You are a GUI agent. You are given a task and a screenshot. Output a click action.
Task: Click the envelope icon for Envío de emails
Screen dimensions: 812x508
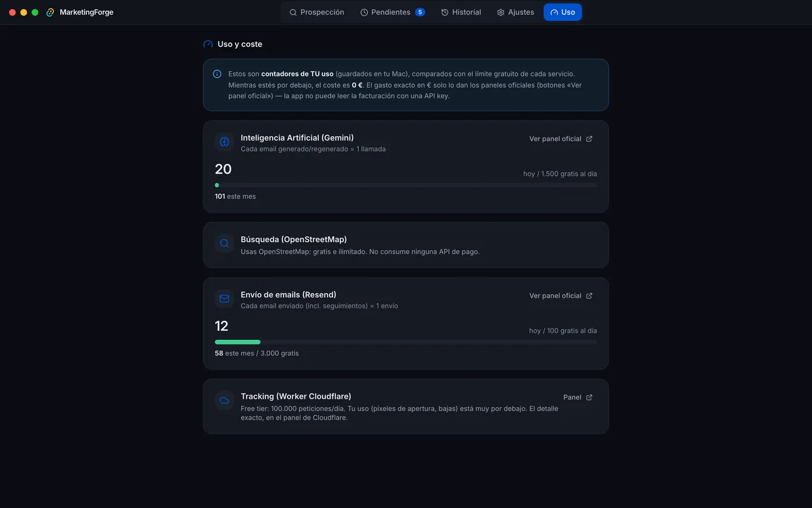click(224, 298)
